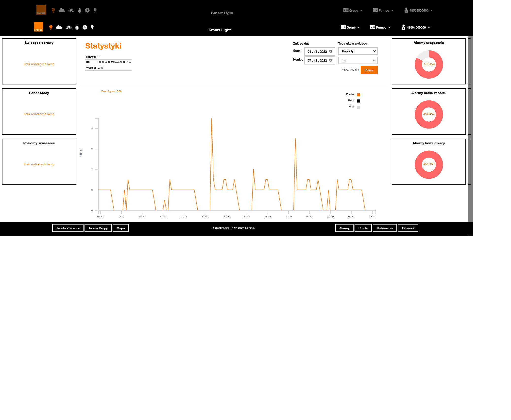Screen dimensions: 511x420
Task: Toggle the Start series gray swatch
Action: 358,107
